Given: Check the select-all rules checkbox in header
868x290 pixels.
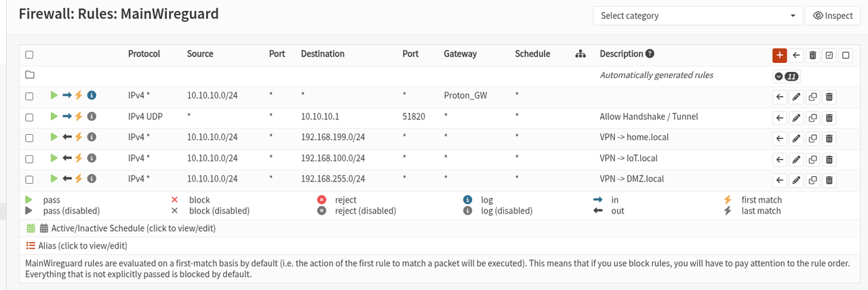Looking at the screenshot, I should 29,55.
